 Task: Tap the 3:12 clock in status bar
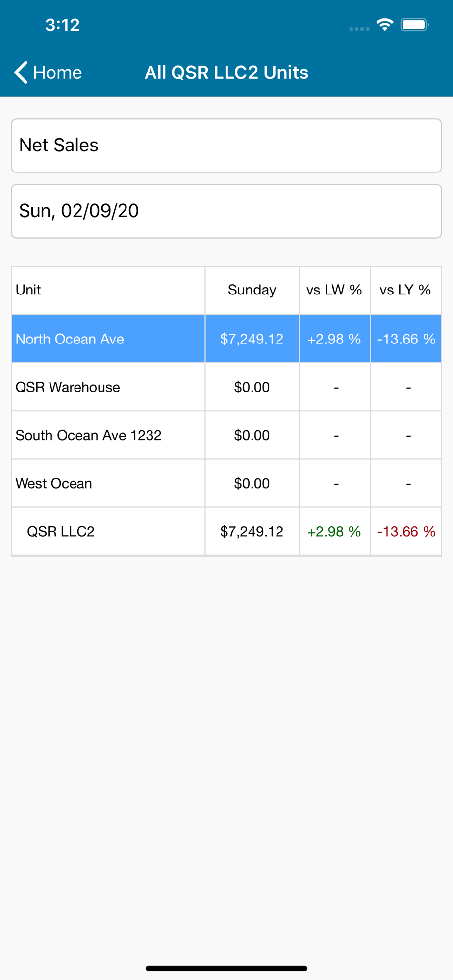[63, 25]
